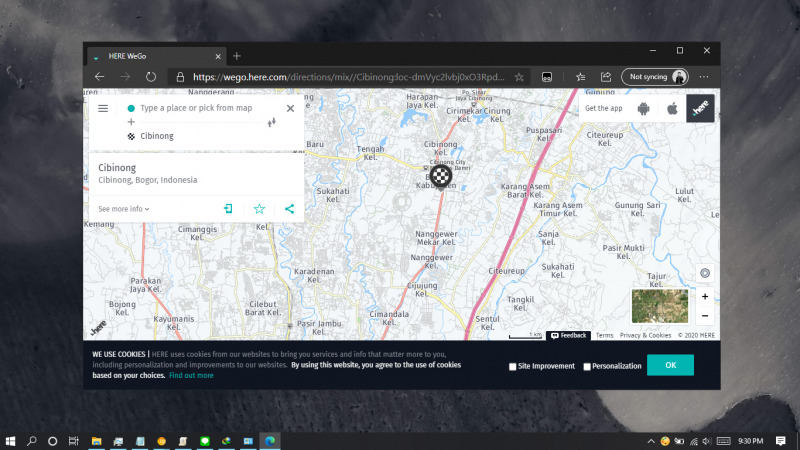This screenshot has height=450, width=800.
Task: Click the icon left of favorites in toolbar
Action: click(x=547, y=77)
